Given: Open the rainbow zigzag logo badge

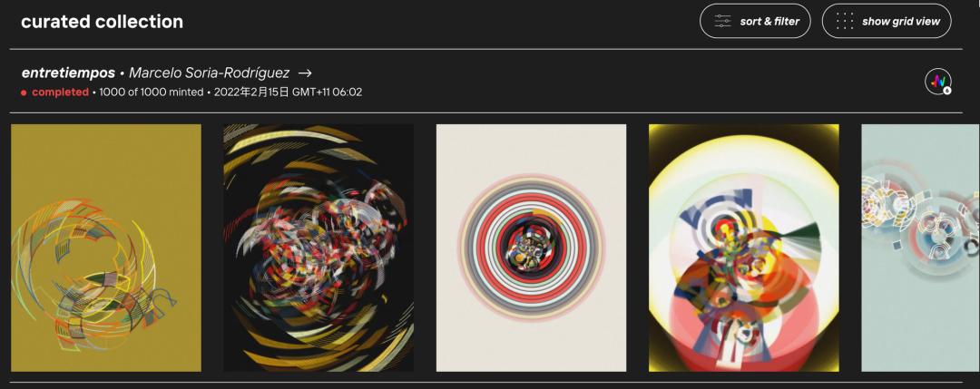Looking at the screenshot, I should point(938,82).
